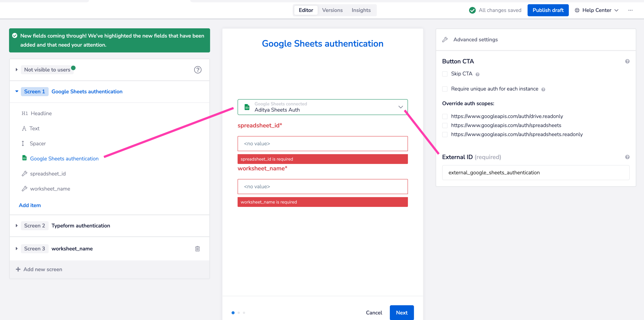The image size is (644, 320).
Task: Click the unique auth info icon
Action: coord(543,89)
